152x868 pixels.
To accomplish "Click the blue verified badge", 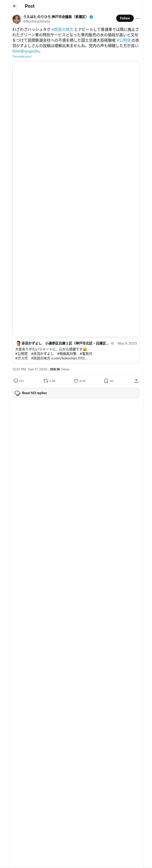I will coord(91,17).
